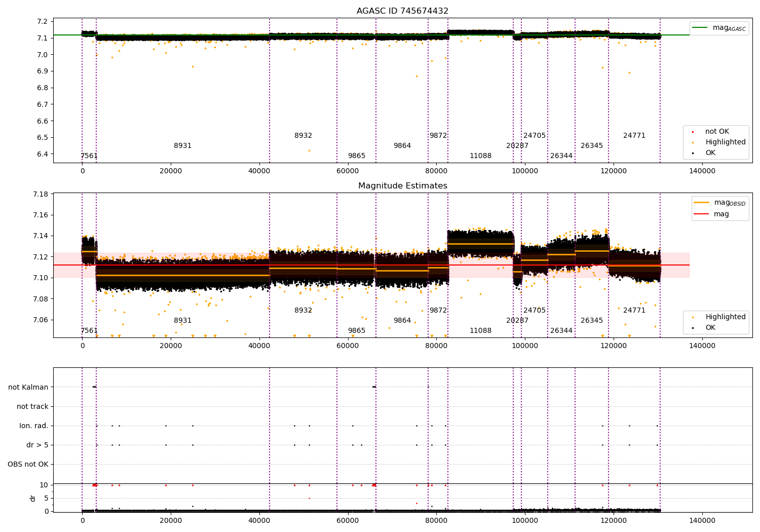
Task: Click the 'Ion. rad.' axis label
Action: 34,426
